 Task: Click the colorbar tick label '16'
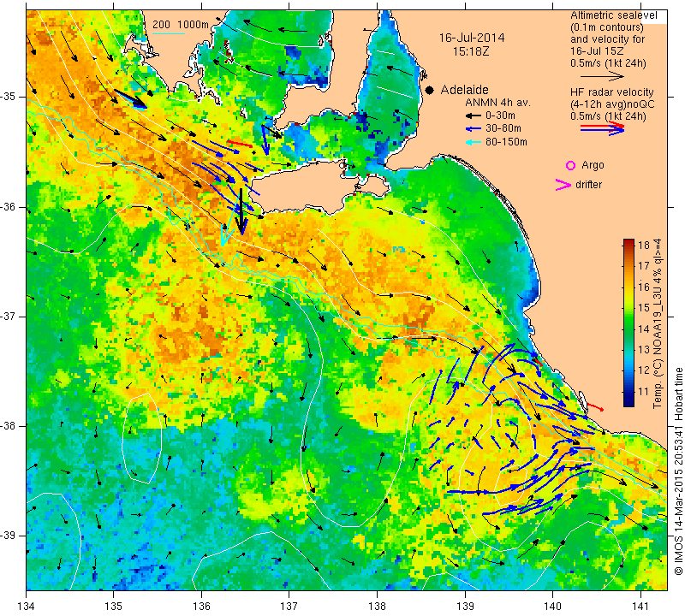(x=644, y=287)
